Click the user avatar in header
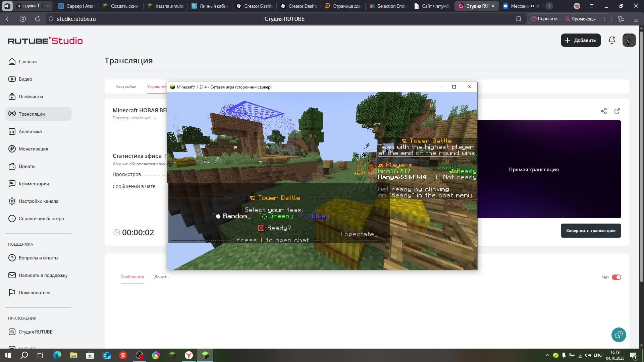Image resolution: width=644 pixels, height=362 pixels. coord(629,40)
